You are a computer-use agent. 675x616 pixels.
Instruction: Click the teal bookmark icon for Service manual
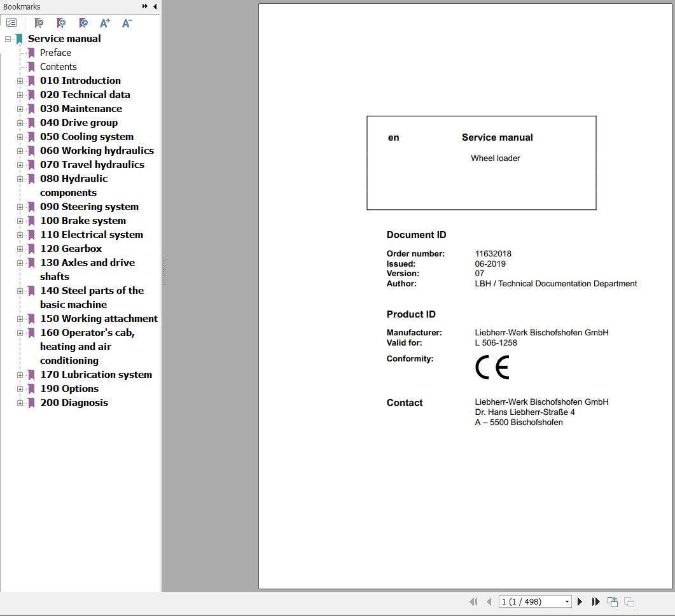(x=19, y=39)
